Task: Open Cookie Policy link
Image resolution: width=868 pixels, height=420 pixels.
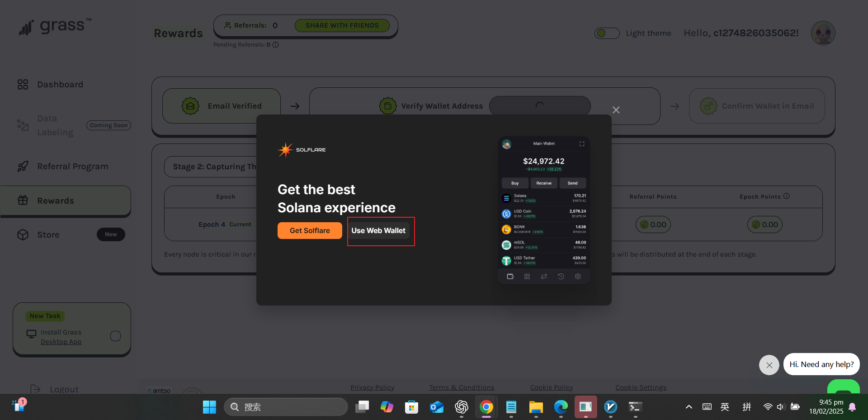Action: 552,387
